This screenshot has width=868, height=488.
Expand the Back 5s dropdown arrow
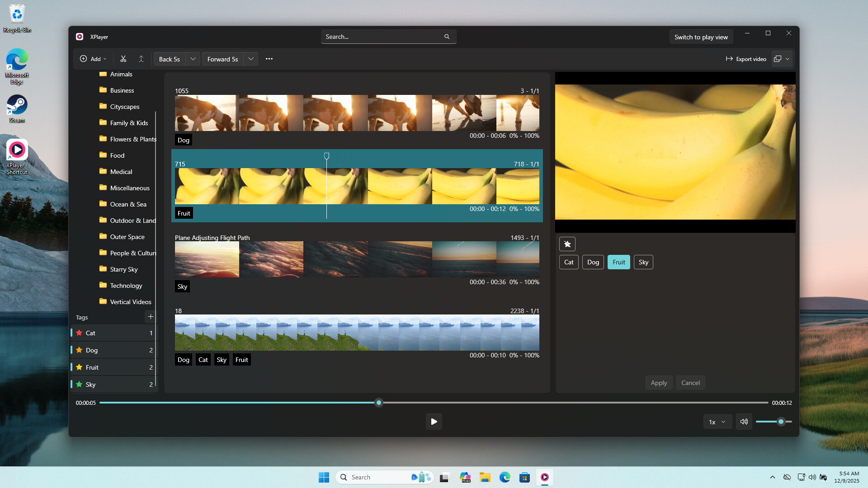tap(193, 59)
